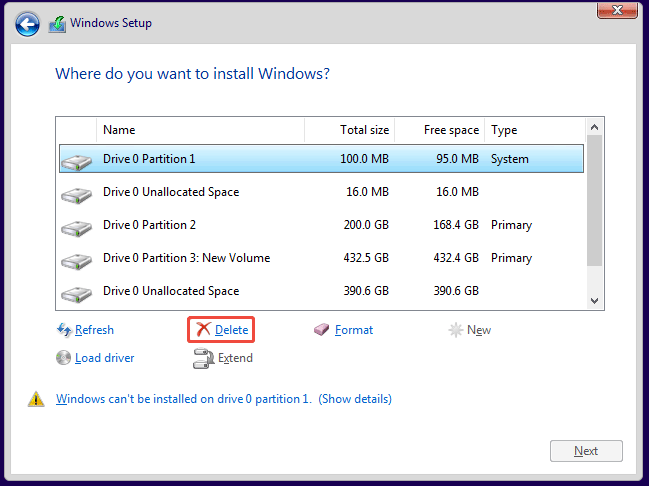Click the System type cell
Image resolution: width=649 pixels, height=486 pixels.
(510, 159)
